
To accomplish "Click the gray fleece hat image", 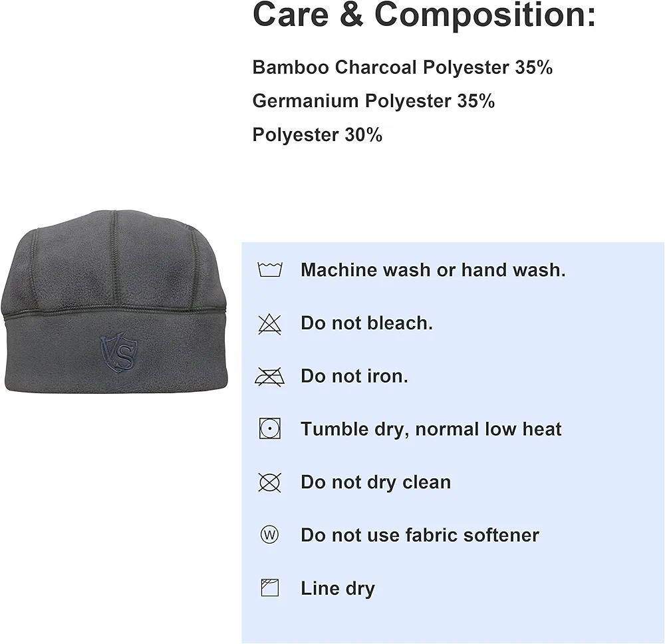I will coord(114,301).
